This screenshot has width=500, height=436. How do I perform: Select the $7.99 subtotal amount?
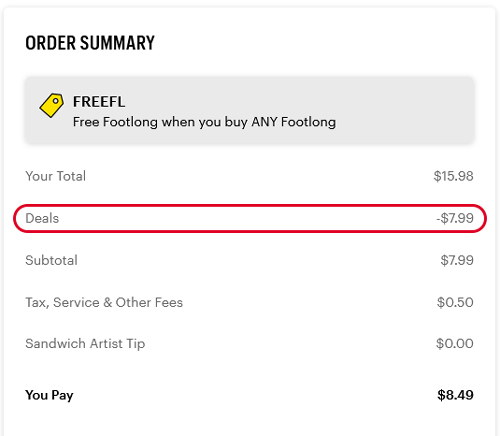coord(457,260)
